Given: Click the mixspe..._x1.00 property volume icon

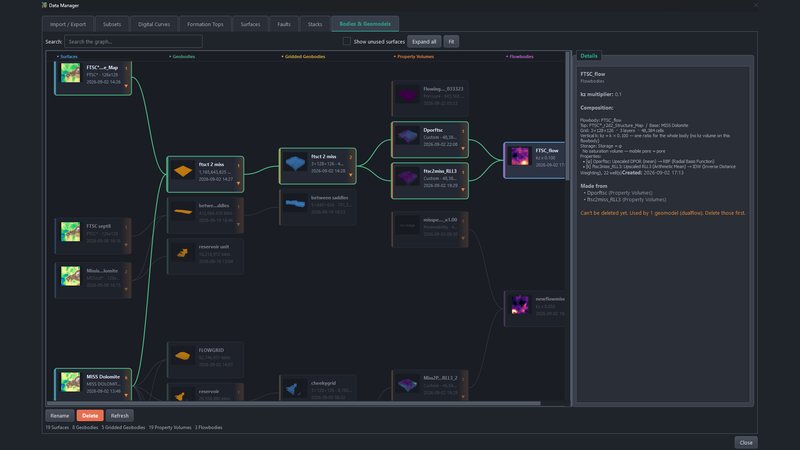Looking at the screenshot, I should [x=407, y=225].
